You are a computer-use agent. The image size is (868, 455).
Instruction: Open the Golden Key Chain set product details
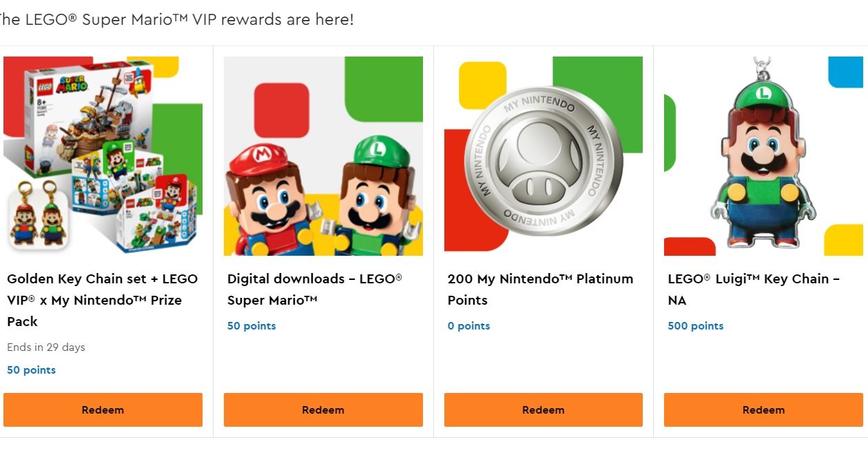(x=102, y=299)
